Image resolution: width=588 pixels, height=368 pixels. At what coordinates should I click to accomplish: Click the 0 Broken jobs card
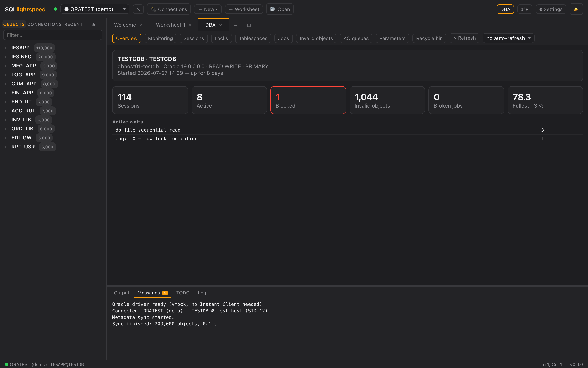tap(466, 100)
